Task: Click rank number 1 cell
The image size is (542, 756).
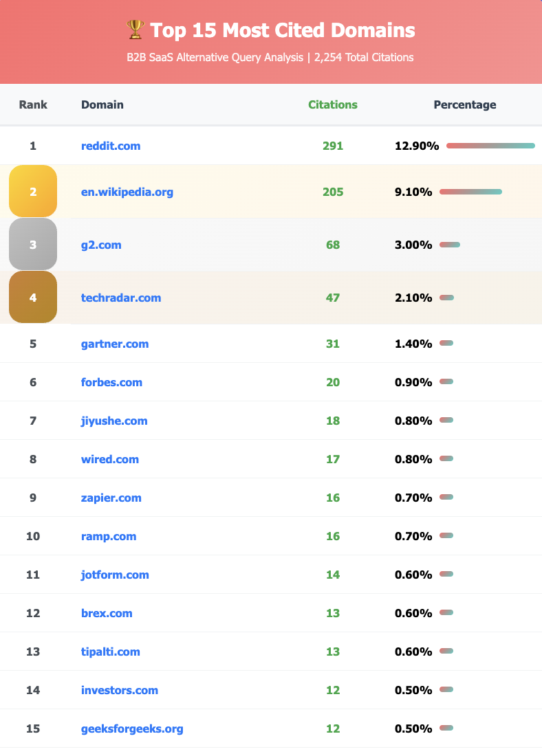Action: coord(33,146)
